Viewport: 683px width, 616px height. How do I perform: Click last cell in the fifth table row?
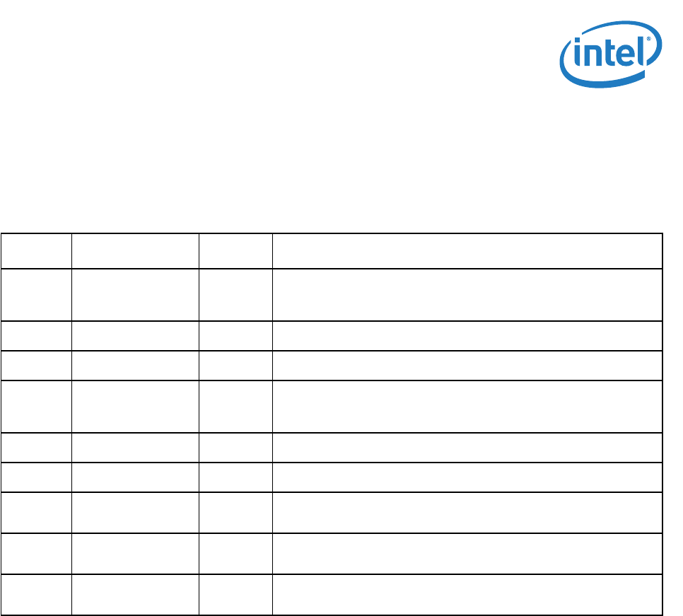467,407
